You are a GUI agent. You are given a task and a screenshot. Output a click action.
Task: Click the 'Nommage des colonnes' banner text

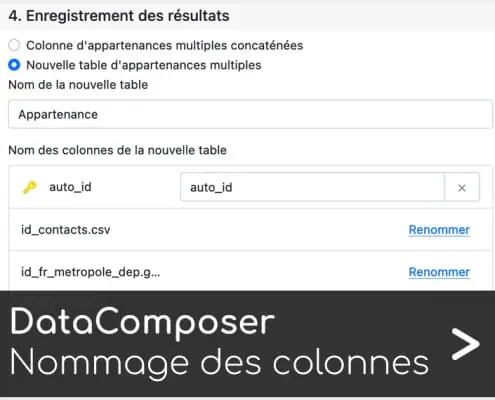pos(219,363)
